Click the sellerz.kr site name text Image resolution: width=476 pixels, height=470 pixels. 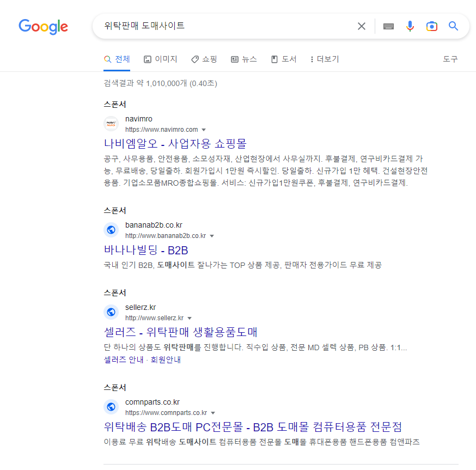[141, 308]
